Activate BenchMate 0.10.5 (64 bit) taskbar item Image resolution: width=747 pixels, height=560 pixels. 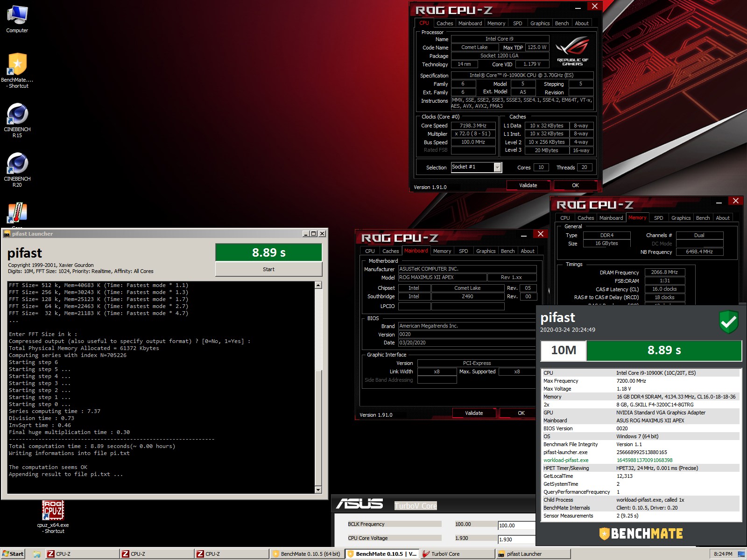[x=307, y=554]
